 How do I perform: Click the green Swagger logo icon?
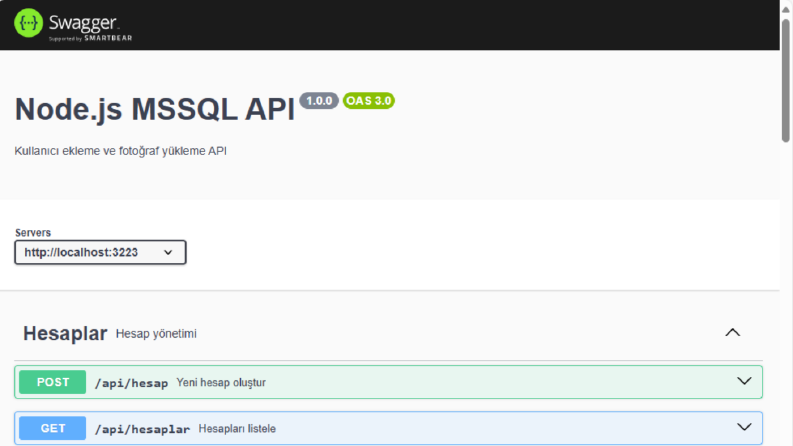coord(28,23)
